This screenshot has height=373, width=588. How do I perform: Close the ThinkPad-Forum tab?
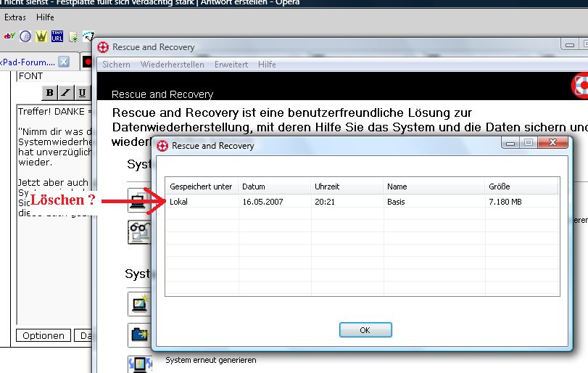point(64,62)
